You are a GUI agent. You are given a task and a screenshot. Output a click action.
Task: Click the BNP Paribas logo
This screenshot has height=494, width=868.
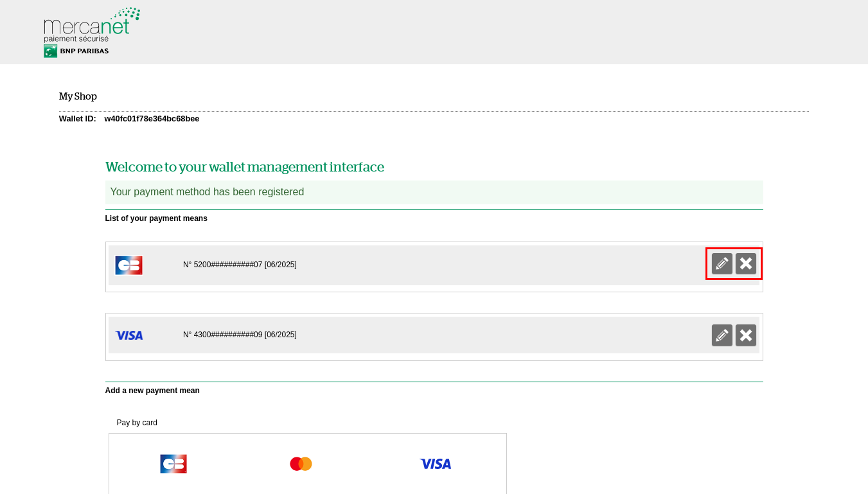(x=76, y=51)
